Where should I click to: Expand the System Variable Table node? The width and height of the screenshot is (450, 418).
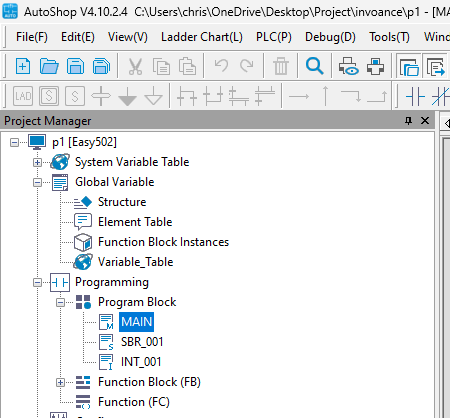point(37,163)
